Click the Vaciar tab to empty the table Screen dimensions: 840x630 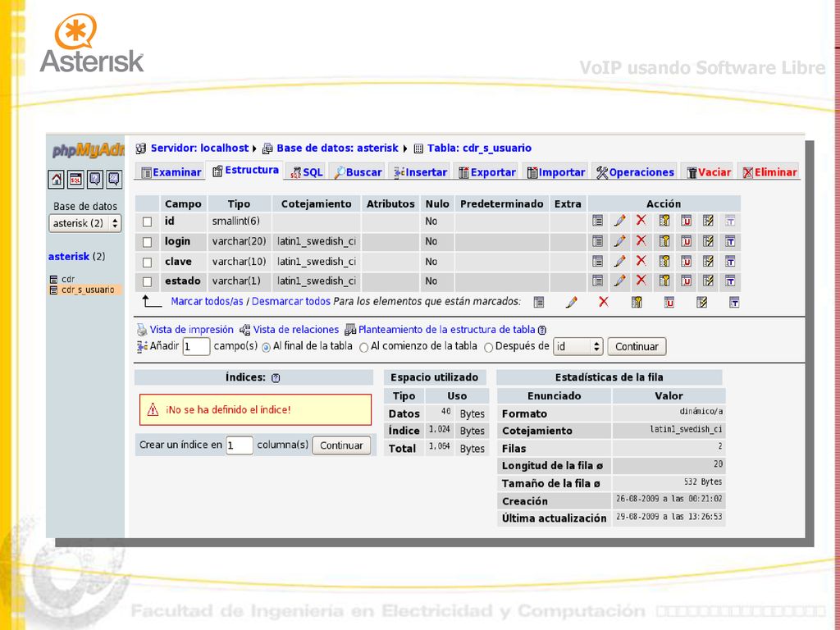(709, 172)
